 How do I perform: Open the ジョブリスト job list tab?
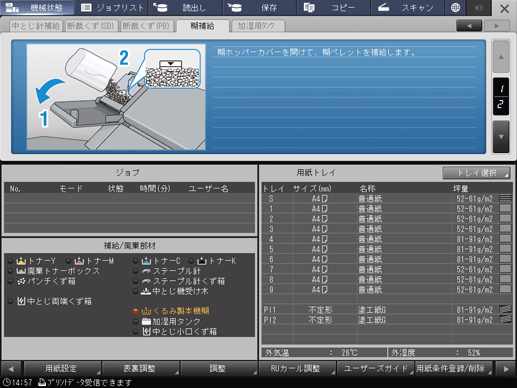click(111, 7)
